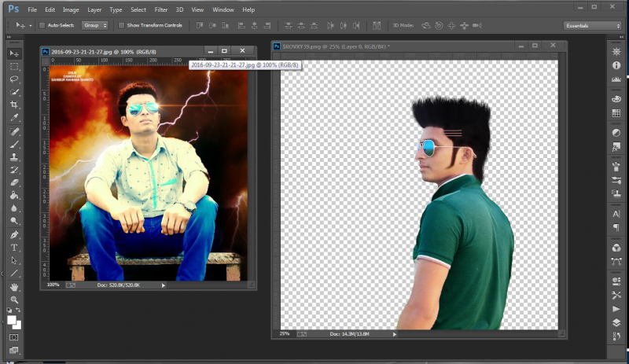Check Show Transform Controls
The width and height of the screenshot is (629, 364).
[x=120, y=25]
